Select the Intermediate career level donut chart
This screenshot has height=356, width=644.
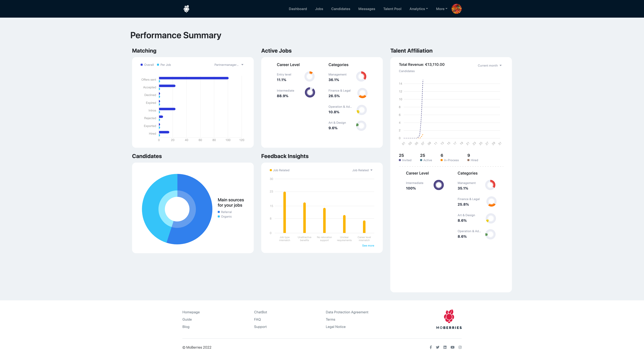tap(310, 92)
